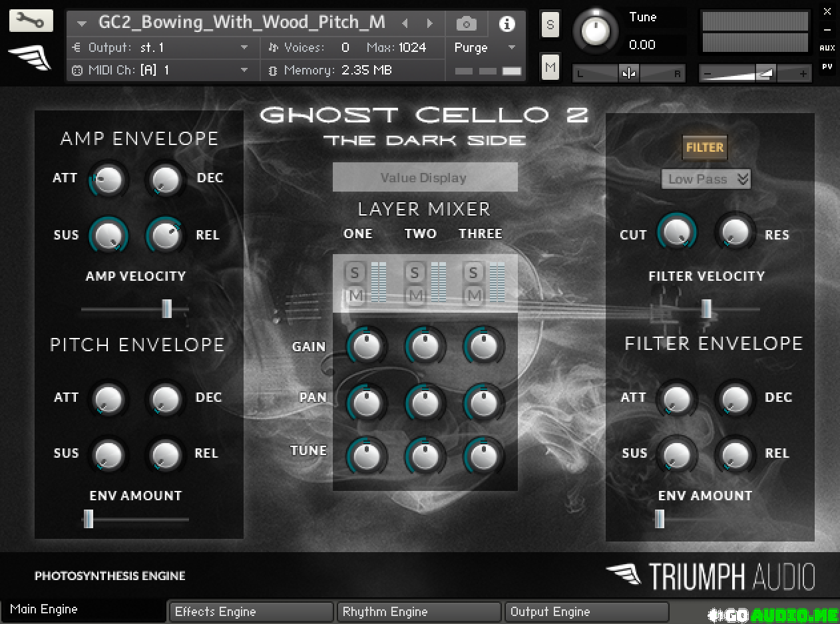Adjust Filter Envelope ENV AMOUNT slider
Viewport: 840px width, 624px height.
pos(706,519)
